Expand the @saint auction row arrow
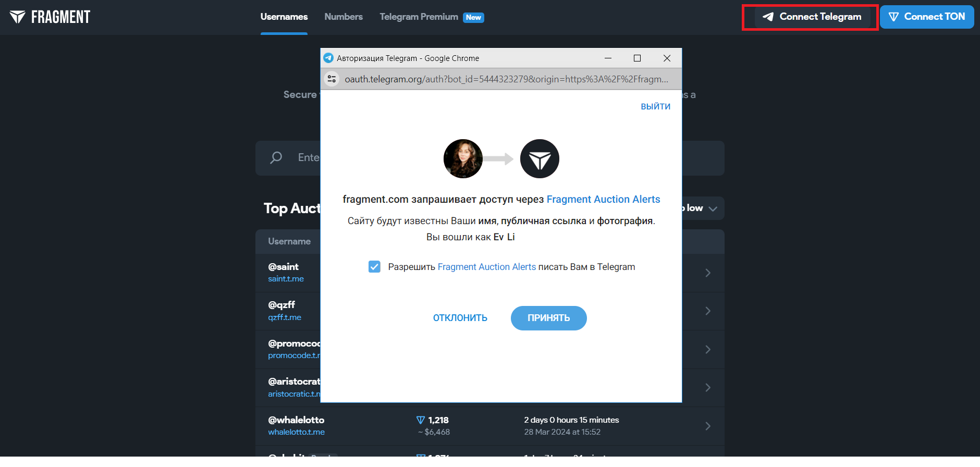Image resolution: width=980 pixels, height=467 pixels. pos(708,273)
